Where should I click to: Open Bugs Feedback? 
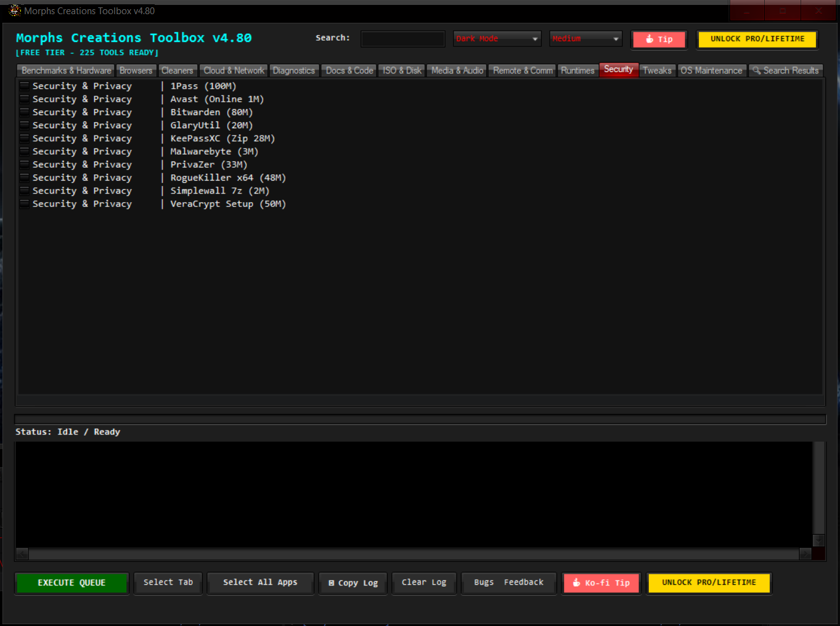(509, 583)
